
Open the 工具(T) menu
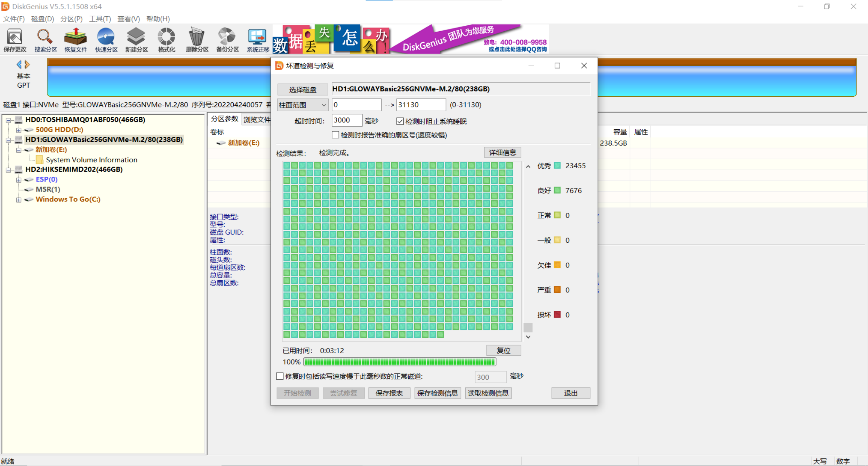(x=100, y=19)
